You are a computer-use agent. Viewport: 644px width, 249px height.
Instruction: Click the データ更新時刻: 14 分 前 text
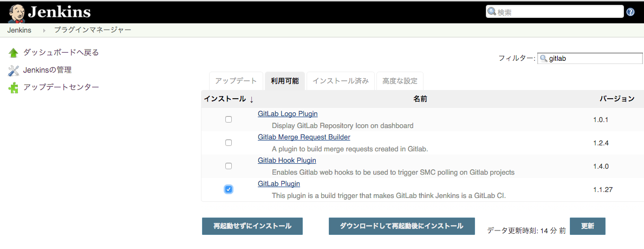click(526, 231)
